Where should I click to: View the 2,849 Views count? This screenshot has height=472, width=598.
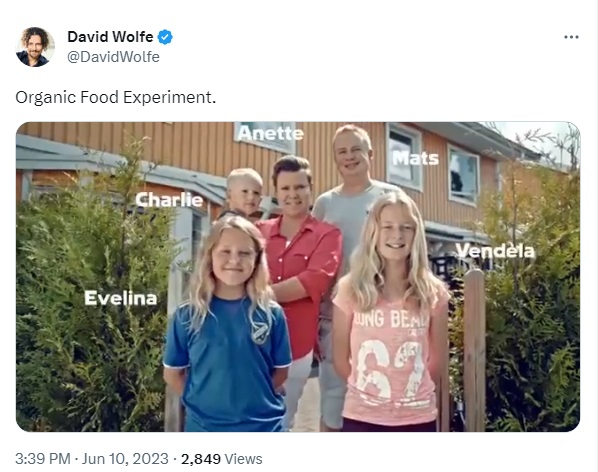pyautogui.click(x=222, y=459)
